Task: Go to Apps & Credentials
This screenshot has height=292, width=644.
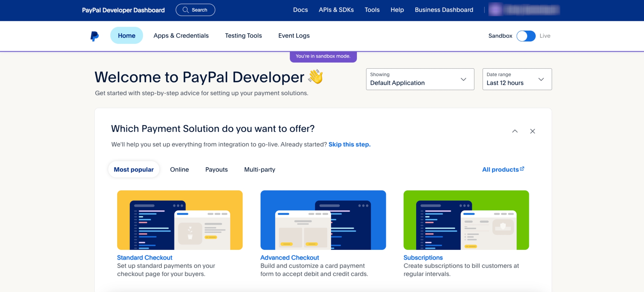Action: [x=181, y=36]
